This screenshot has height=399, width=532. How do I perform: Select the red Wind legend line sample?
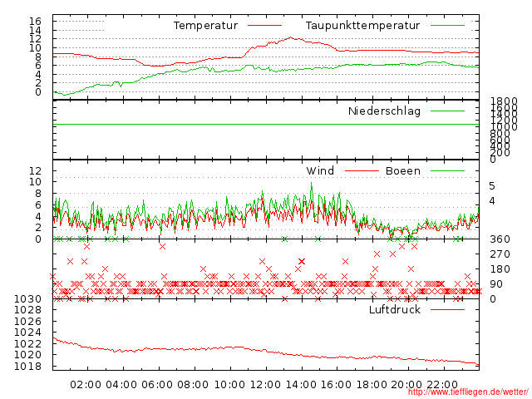[362, 170]
